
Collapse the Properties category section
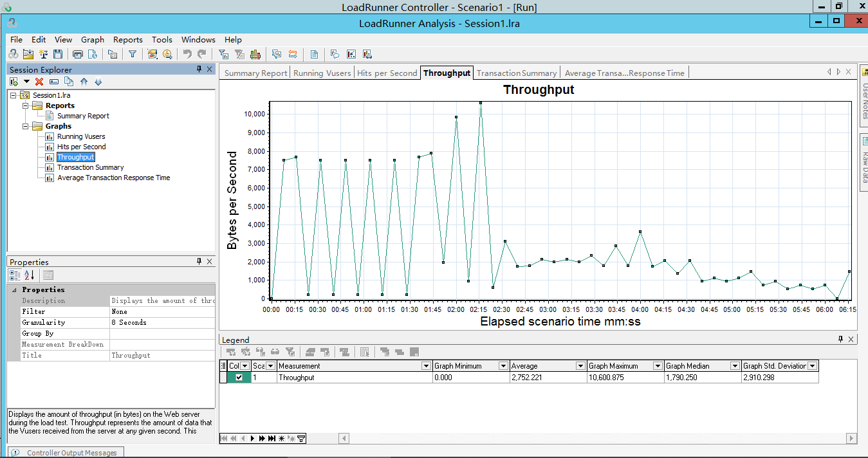point(14,289)
